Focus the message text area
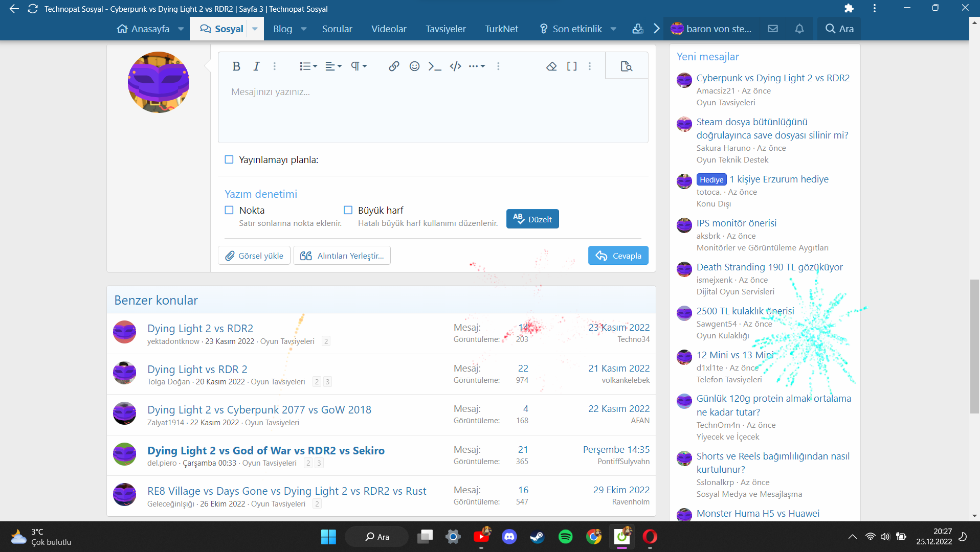Image resolution: width=980 pixels, height=552 pixels. [433, 110]
